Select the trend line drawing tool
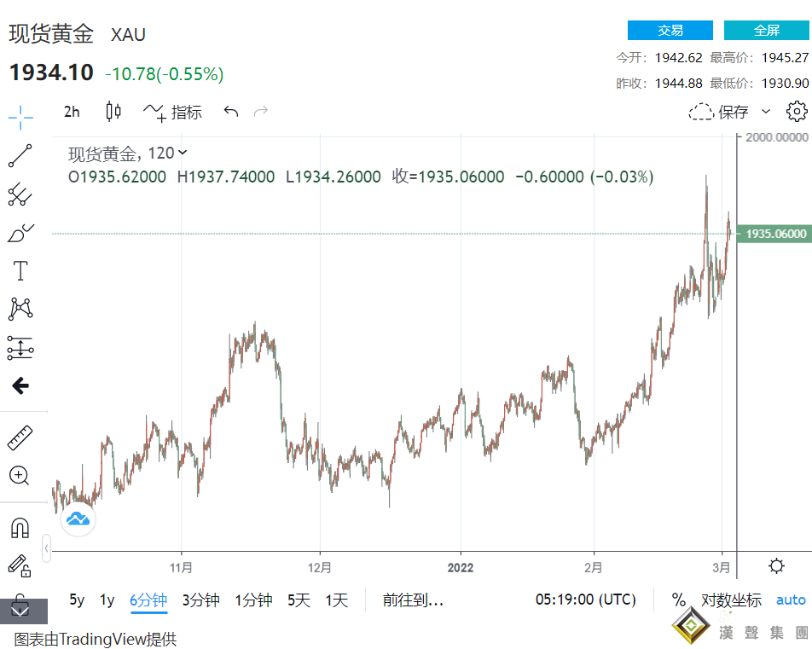 pos(20,156)
